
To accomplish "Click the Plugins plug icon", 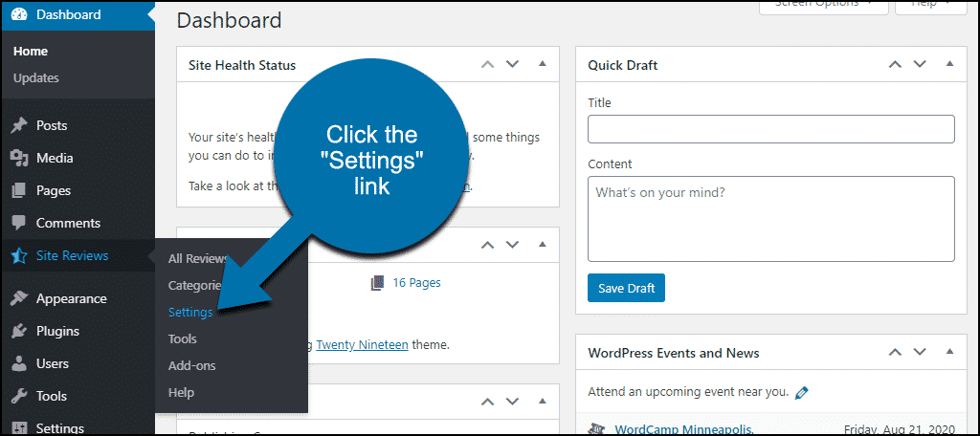I will click(19, 331).
